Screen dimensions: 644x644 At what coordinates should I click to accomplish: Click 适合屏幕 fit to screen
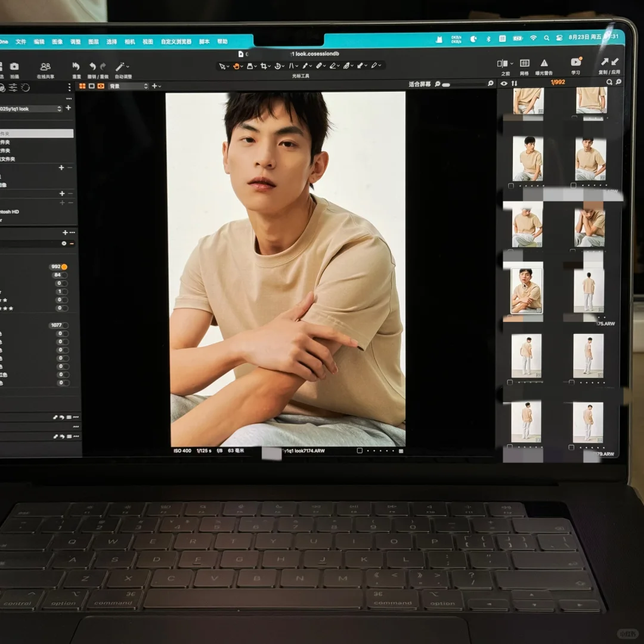419,84
